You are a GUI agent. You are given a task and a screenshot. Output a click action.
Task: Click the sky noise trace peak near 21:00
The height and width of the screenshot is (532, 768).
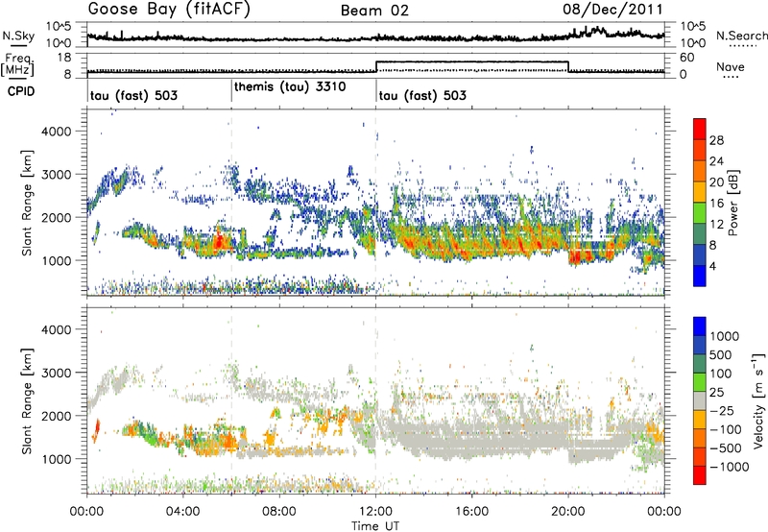tap(597, 30)
